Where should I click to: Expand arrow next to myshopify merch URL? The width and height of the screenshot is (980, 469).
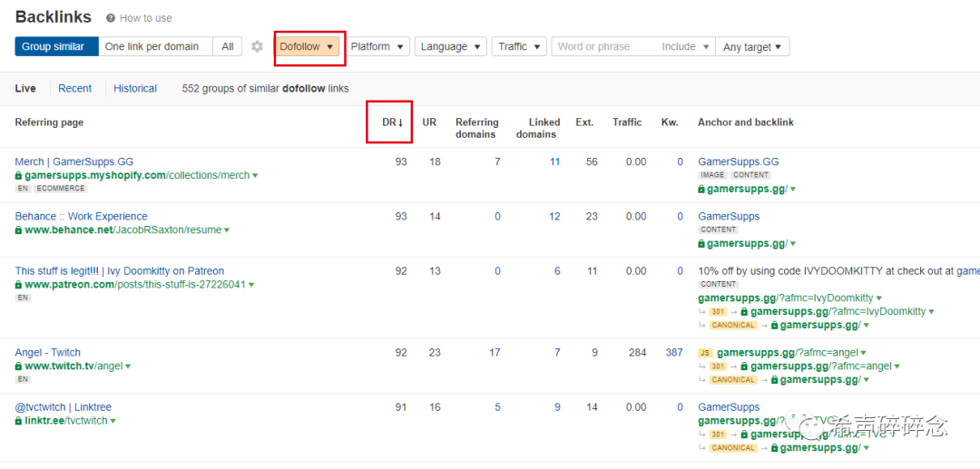pos(255,175)
